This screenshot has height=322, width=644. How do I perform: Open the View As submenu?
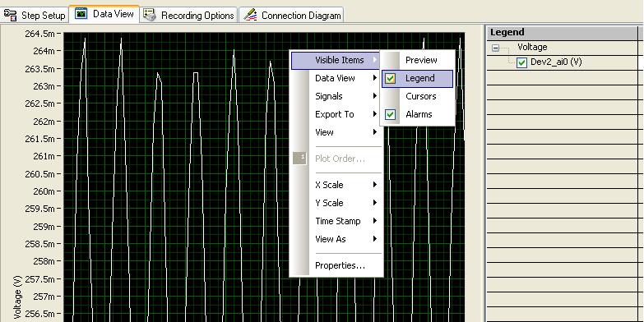(336, 239)
